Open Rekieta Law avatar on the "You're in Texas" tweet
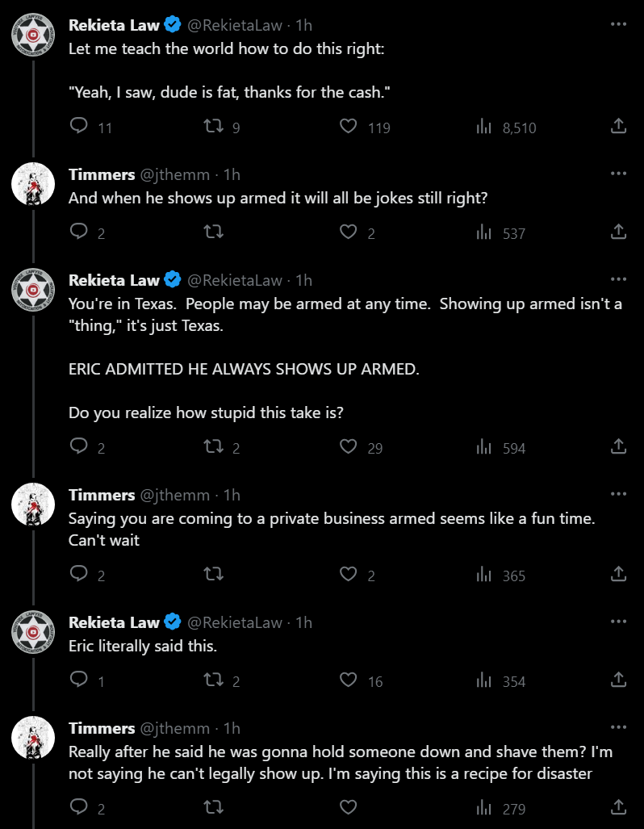The width and height of the screenshot is (644, 829). pyautogui.click(x=33, y=290)
